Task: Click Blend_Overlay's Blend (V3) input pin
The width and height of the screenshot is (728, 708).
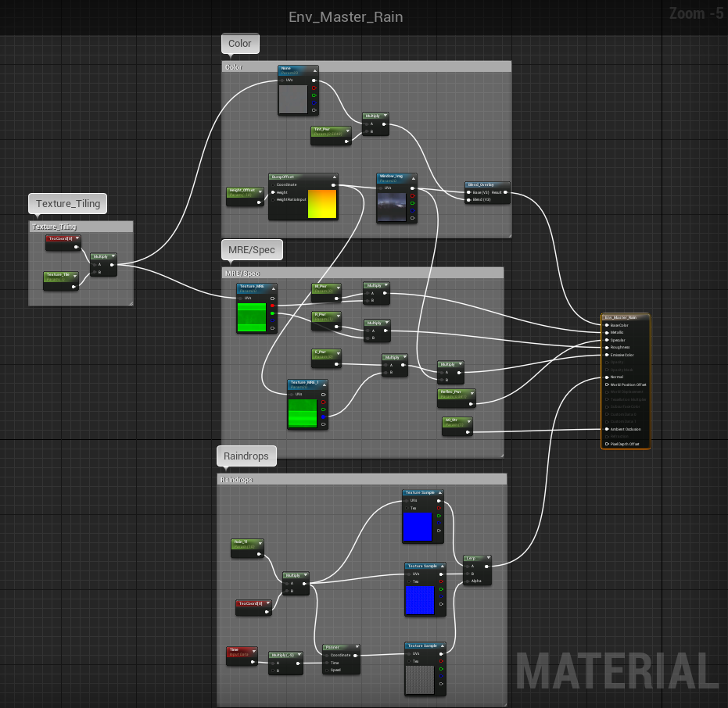Action: point(469,199)
